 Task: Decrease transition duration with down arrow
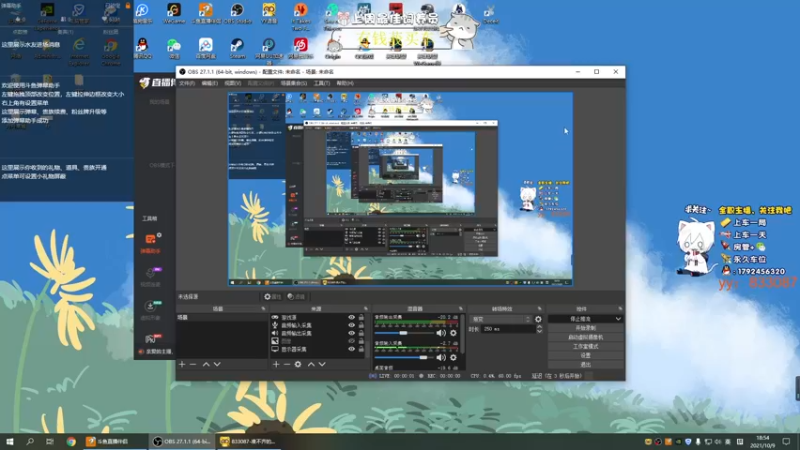point(539,332)
